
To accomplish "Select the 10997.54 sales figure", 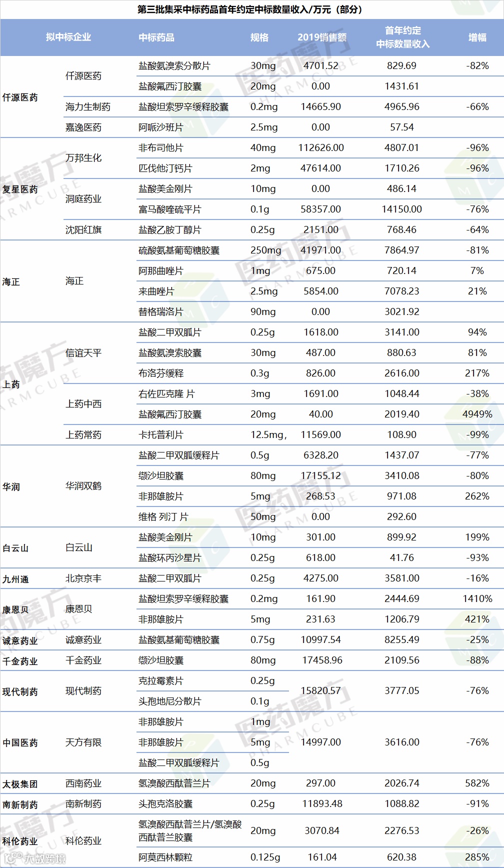I will pyautogui.click(x=321, y=639).
